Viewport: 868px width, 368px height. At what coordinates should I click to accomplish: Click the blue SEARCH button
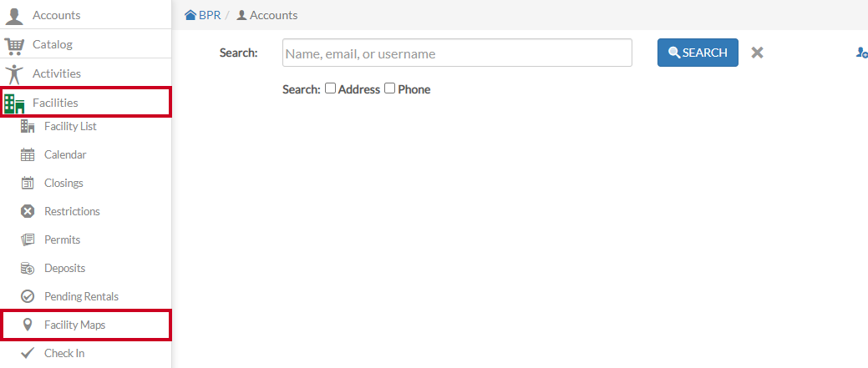tap(698, 53)
